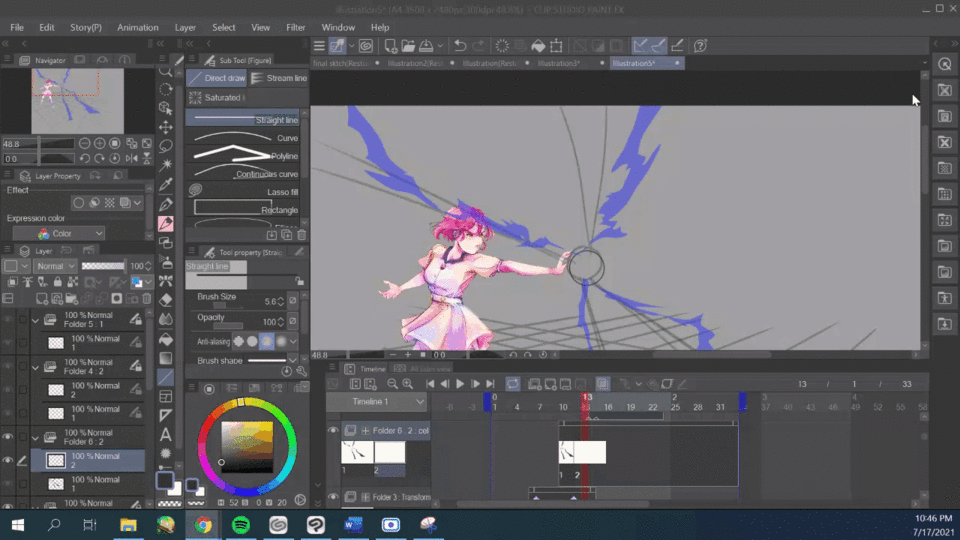The image size is (960, 540).
Task: Show the Folder 5 layer folder
Action: click(8, 320)
